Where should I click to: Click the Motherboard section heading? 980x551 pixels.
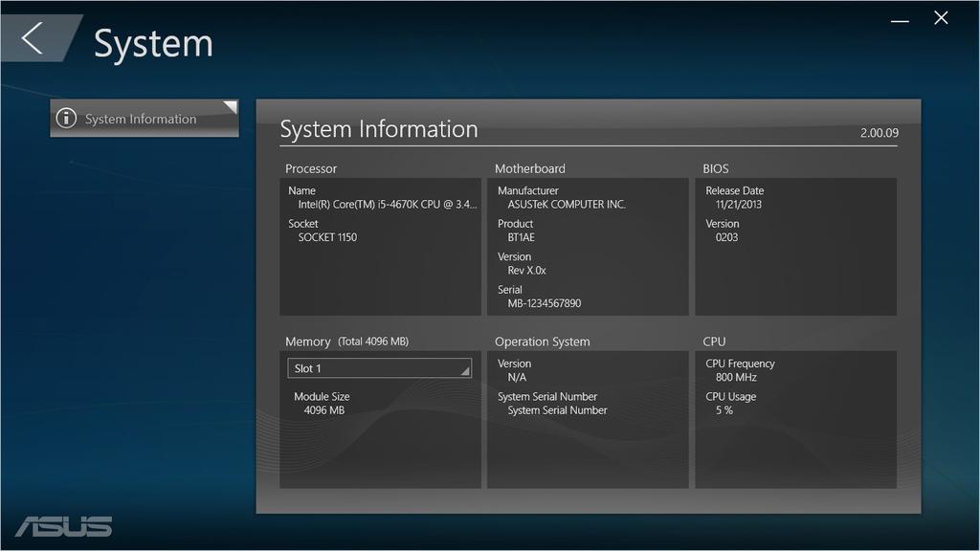pyautogui.click(x=530, y=168)
